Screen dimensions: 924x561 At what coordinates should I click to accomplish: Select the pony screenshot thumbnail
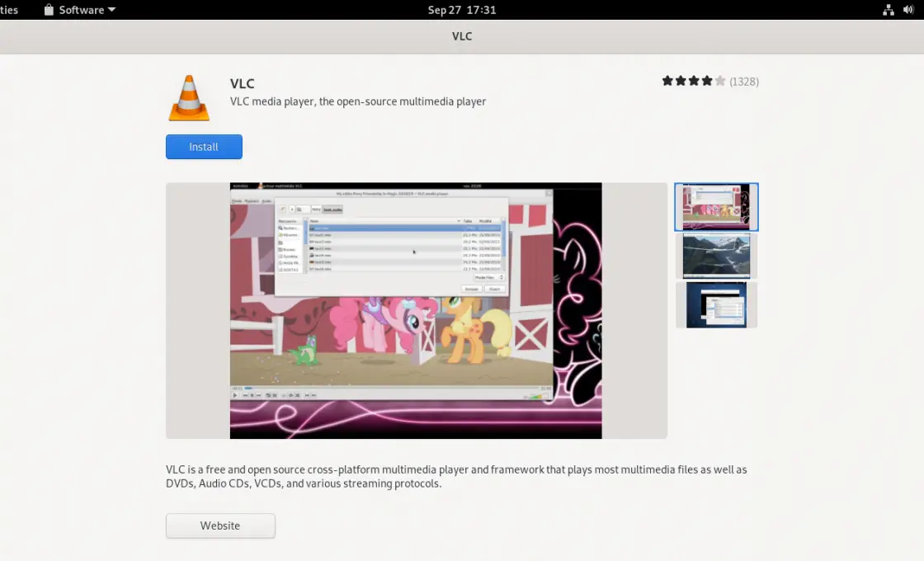pos(716,207)
